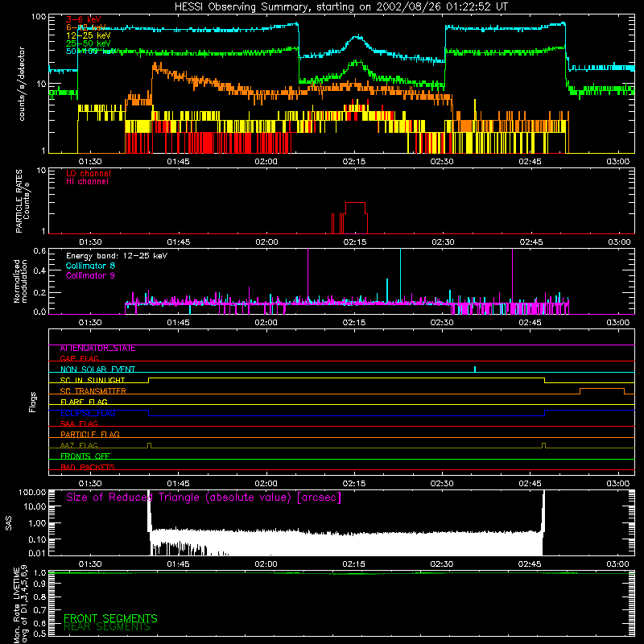Click the BAD_PACKETS flag label
This screenshot has height=644, width=644.
[x=88, y=467]
